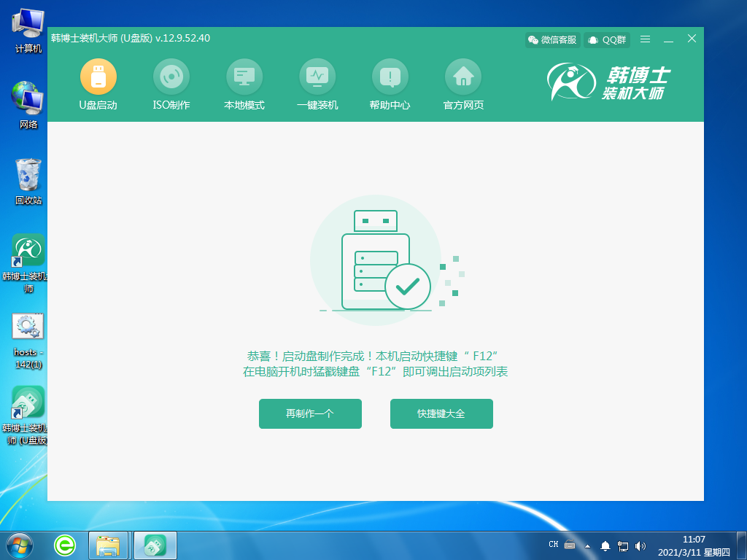Open the CH input language menu
This screenshot has height=560, width=747.
point(554,545)
